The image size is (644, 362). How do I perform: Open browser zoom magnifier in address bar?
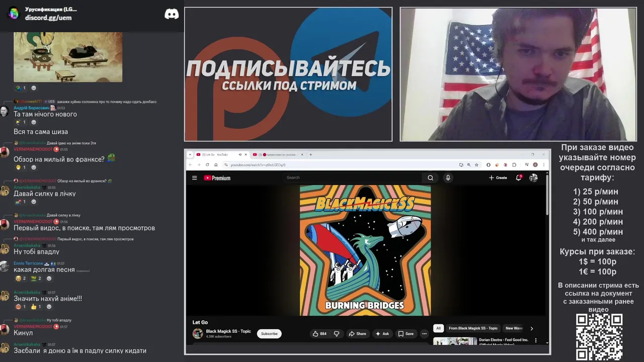click(469, 165)
